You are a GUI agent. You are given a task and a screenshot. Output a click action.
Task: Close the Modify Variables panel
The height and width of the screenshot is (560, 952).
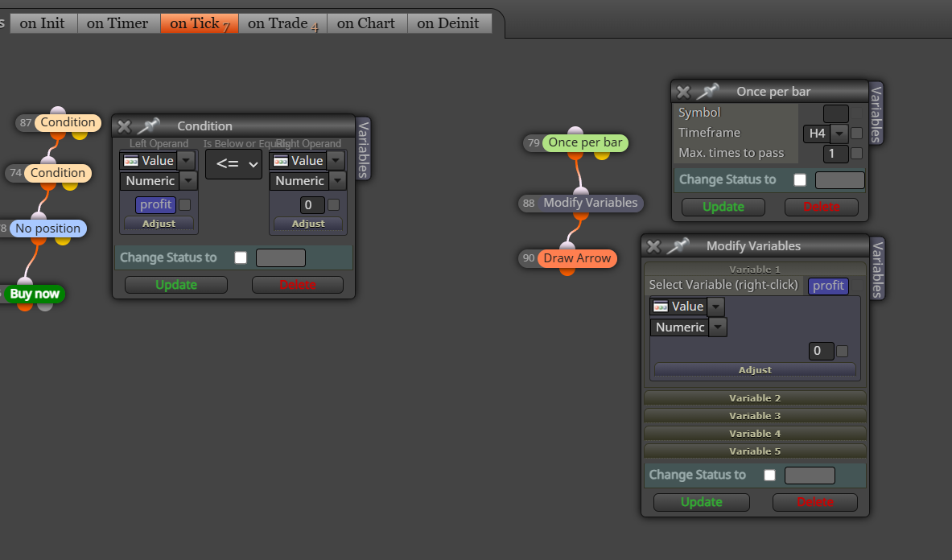[x=653, y=246]
